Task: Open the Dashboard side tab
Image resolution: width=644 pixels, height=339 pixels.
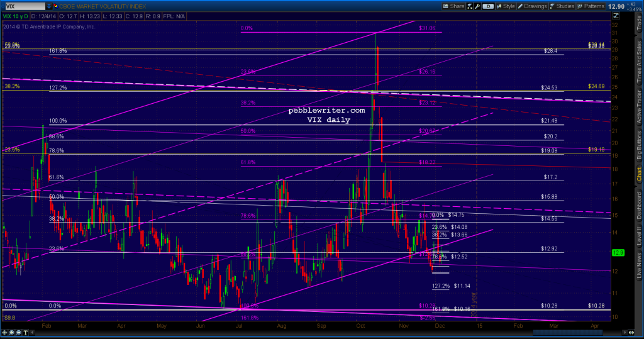Action: click(x=639, y=206)
